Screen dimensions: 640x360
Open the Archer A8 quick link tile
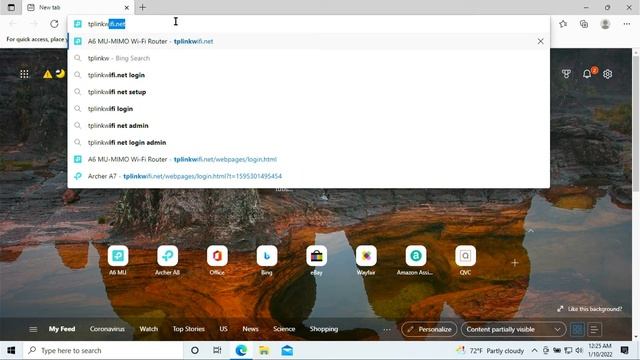[x=167, y=256]
